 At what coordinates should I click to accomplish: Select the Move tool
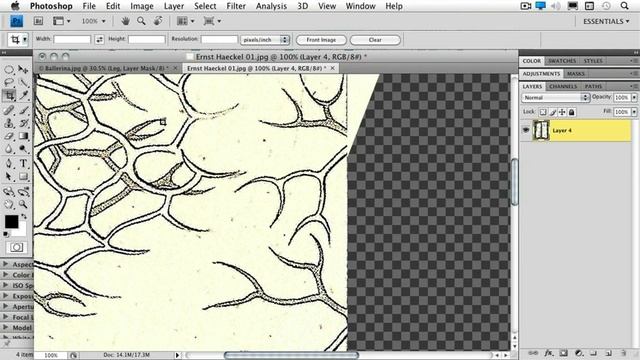[23, 69]
